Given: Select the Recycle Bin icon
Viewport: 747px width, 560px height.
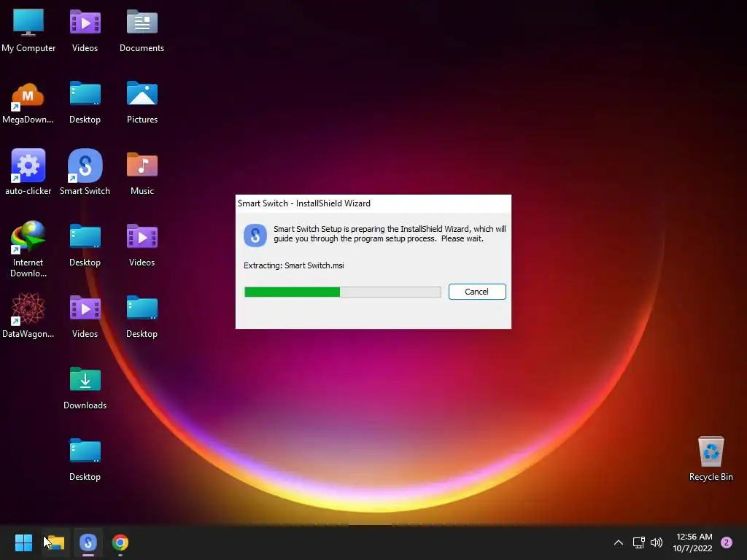Looking at the screenshot, I should [711, 459].
